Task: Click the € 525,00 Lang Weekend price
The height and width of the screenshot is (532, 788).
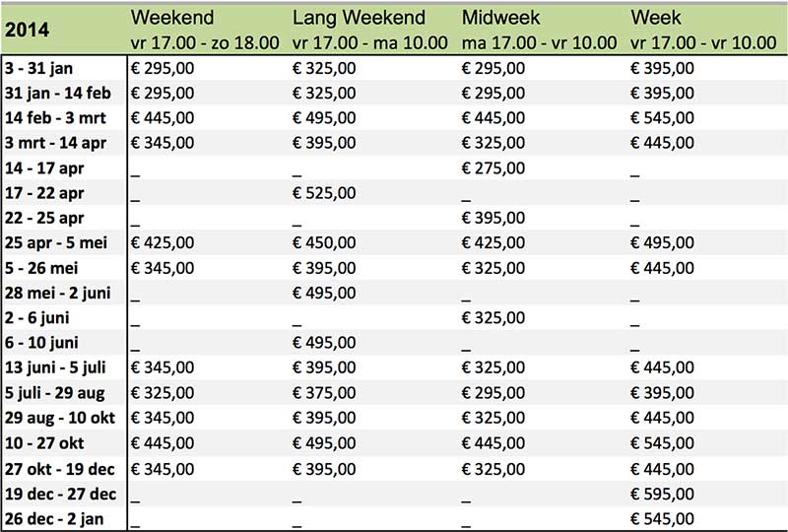Action: click(x=324, y=192)
